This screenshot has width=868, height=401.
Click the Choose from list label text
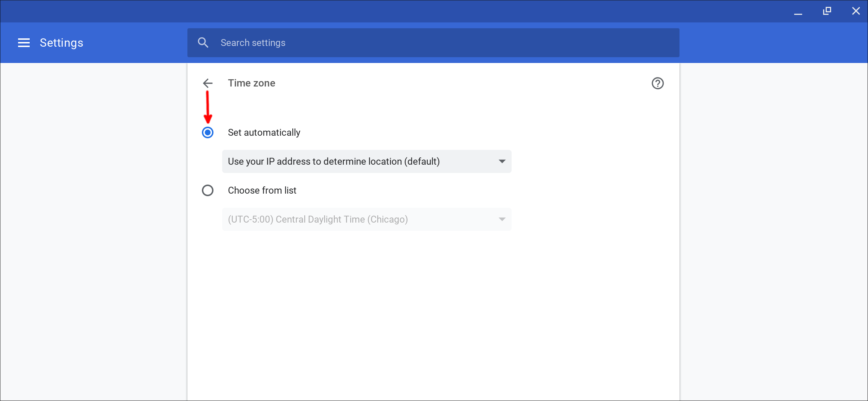tap(262, 190)
